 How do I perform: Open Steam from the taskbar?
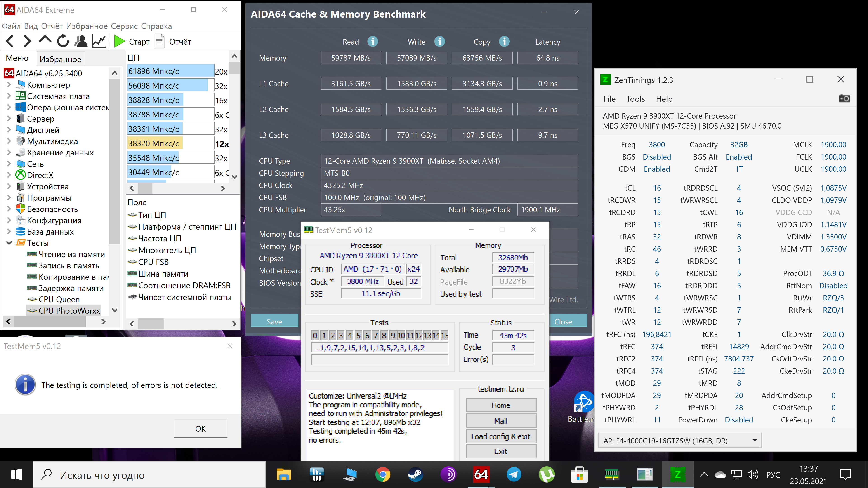(415, 474)
